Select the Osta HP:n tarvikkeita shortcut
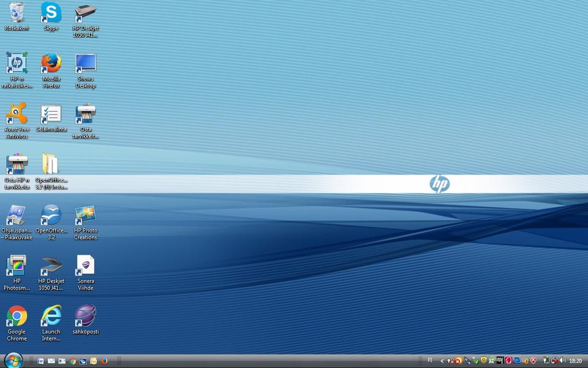 (x=17, y=171)
